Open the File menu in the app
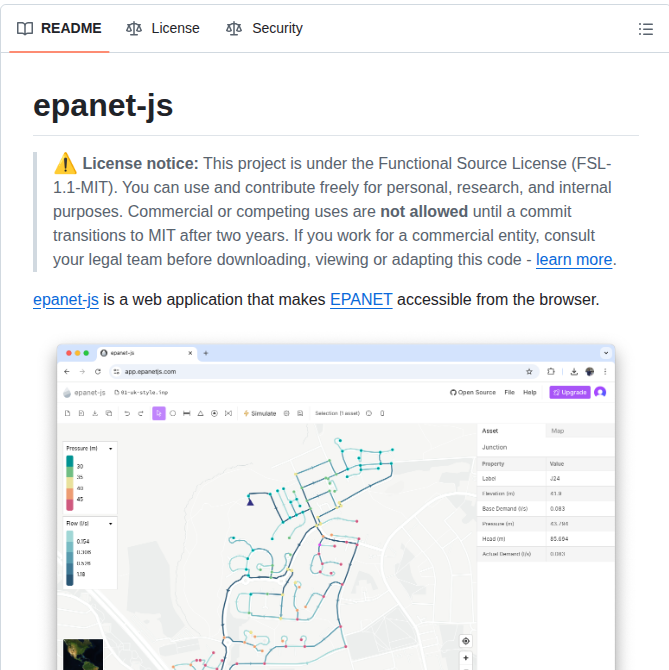This screenshot has height=670, width=669. (510, 392)
